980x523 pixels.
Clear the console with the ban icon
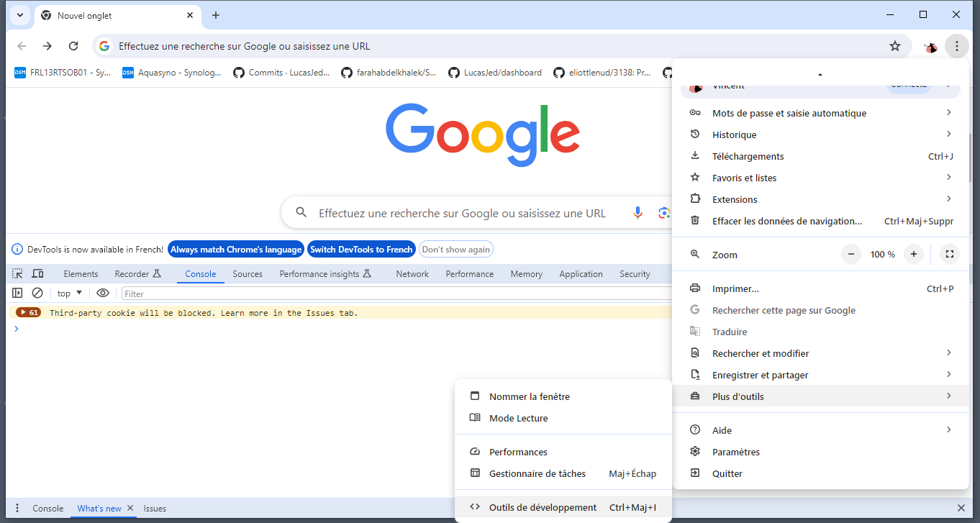pyautogui.click(x=37, y=293)
